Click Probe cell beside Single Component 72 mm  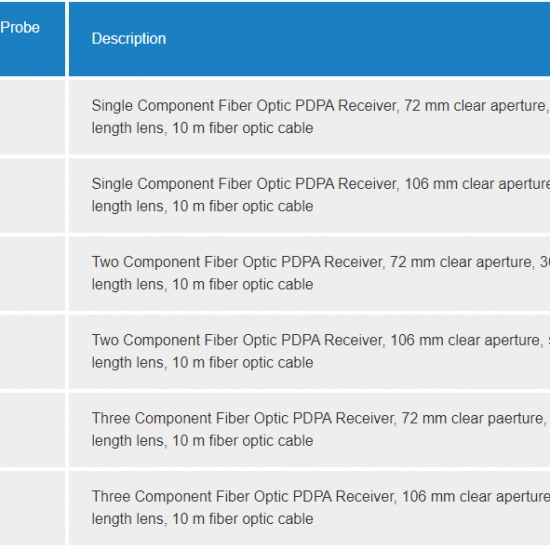tap(32, 117)
